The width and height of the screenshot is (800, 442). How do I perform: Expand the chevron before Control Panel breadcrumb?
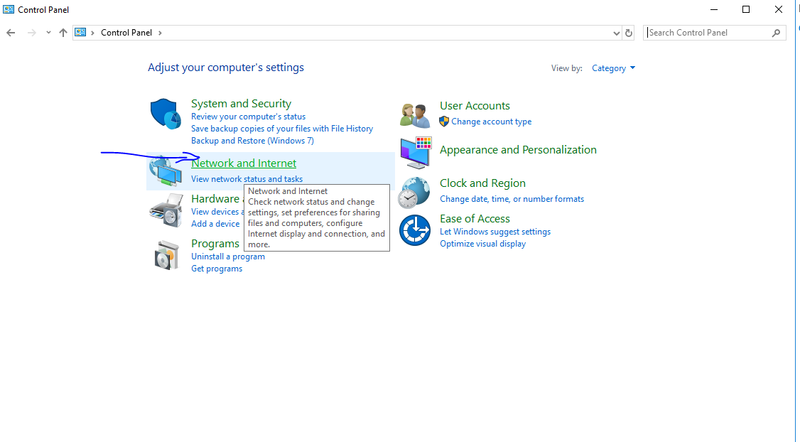pyautogui.click(x=92, y=33)
